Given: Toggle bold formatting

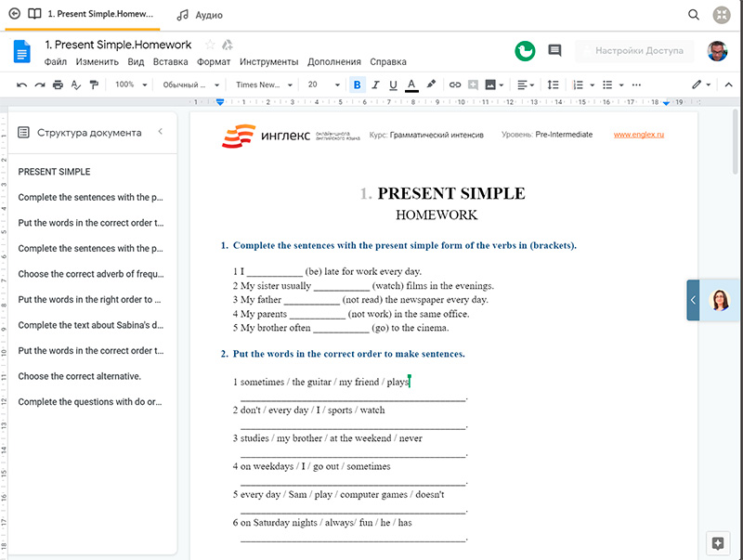Looking at the screenshot, I should 358,85.
